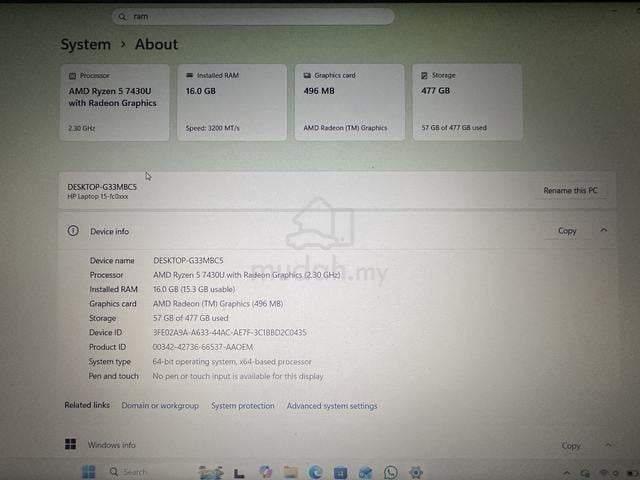Viewport: 640px width, 480px height.
Task: Launch Copilot from the taskbar
Action: [265, 472]
